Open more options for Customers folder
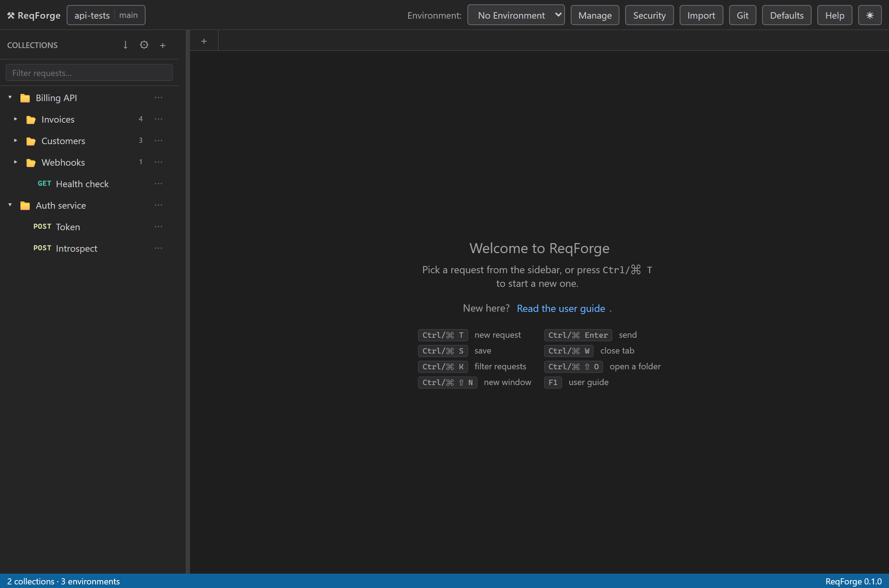Image resolution: width=889 pixels, height=588 pixels. tap(158, 141)
